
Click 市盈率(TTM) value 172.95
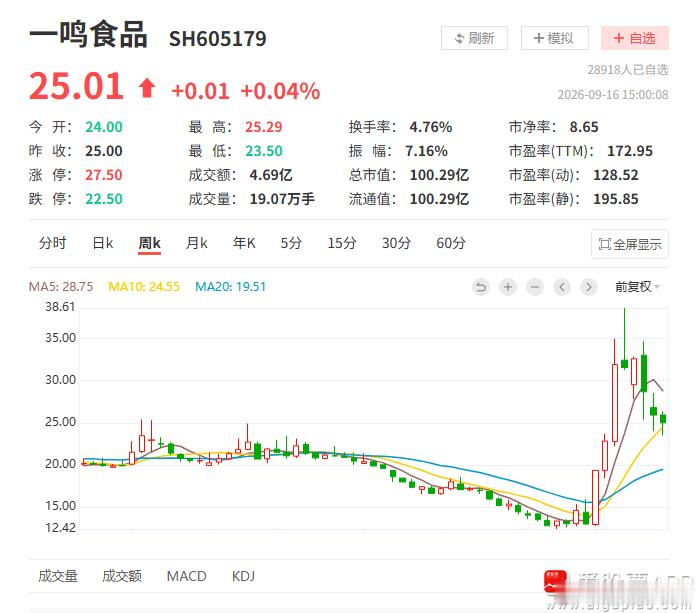(x=630, y=151)
